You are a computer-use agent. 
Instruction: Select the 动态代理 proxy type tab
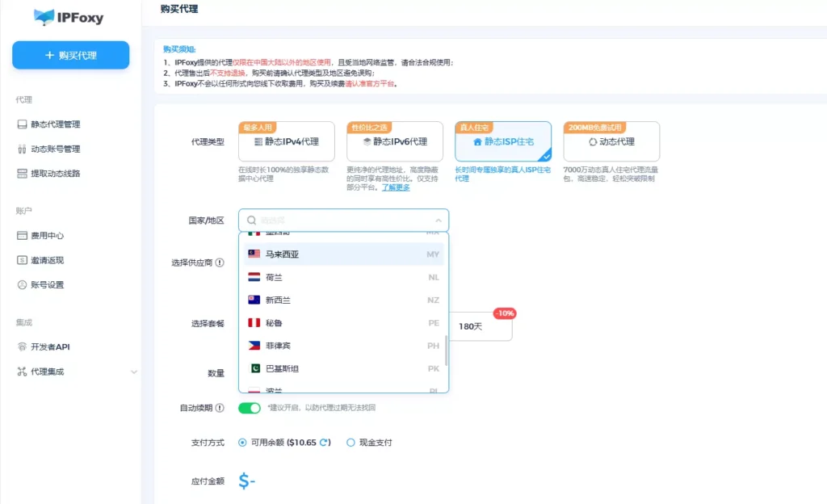pos(611,142)
